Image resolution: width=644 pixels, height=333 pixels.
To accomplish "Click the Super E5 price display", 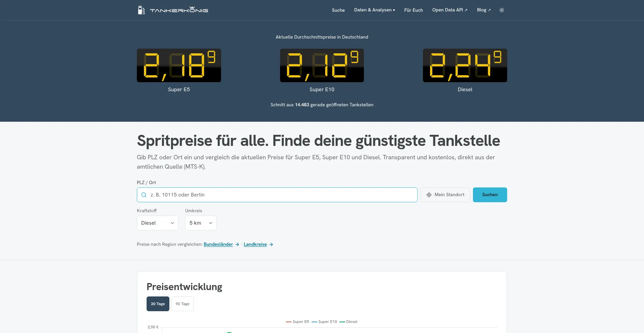I will [x=179, y=65].
